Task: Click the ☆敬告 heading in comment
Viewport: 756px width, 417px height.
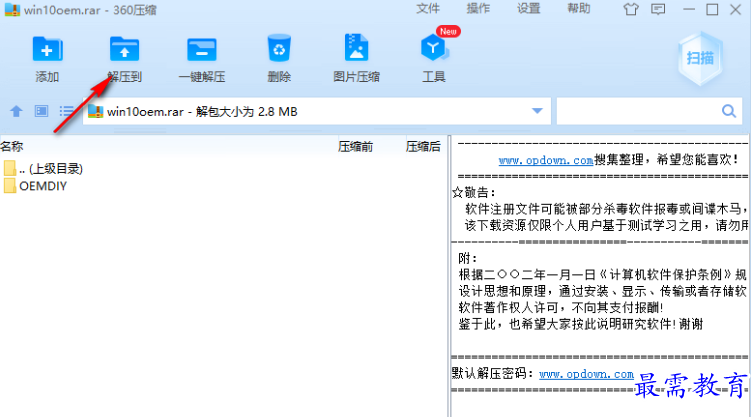Action: [474, 193]
